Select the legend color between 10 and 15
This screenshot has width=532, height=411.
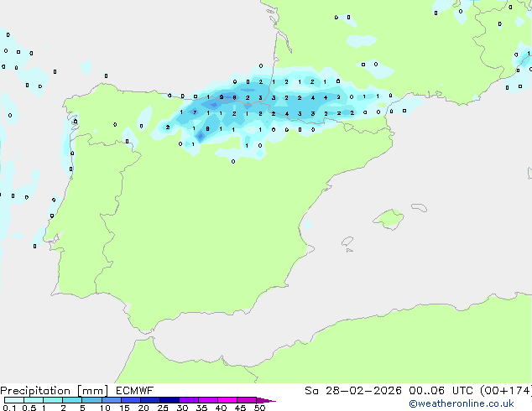tap(111, 400)
